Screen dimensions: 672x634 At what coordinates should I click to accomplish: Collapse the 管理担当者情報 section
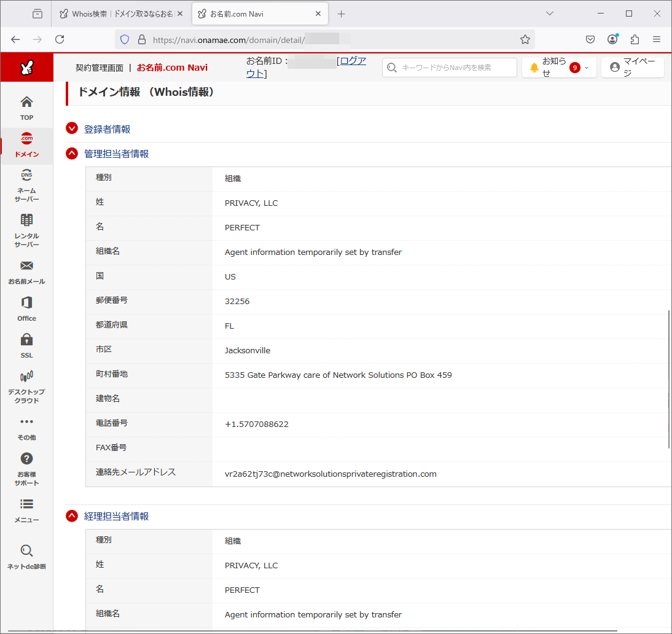pos(72,154)
